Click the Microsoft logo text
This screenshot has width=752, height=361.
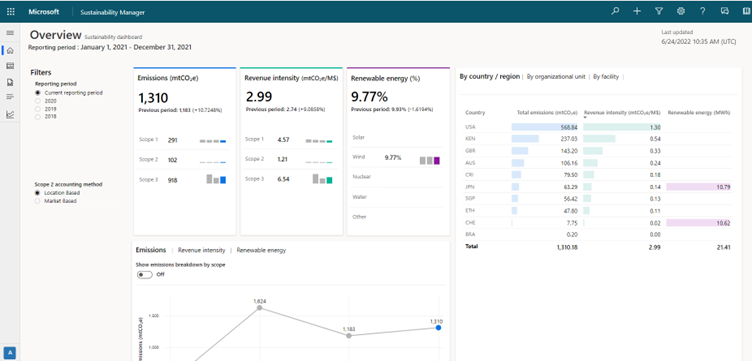pos(44,12)
